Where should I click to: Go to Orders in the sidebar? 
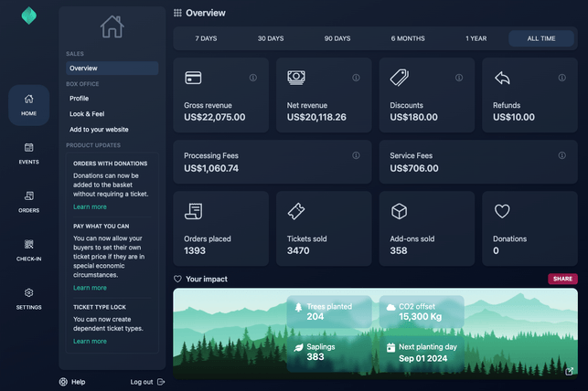[28, 201]
